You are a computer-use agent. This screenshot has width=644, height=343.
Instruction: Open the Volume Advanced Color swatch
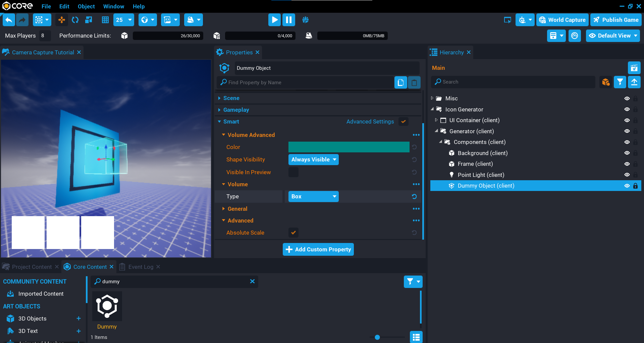pyautogui.click(x=348, y=147)
